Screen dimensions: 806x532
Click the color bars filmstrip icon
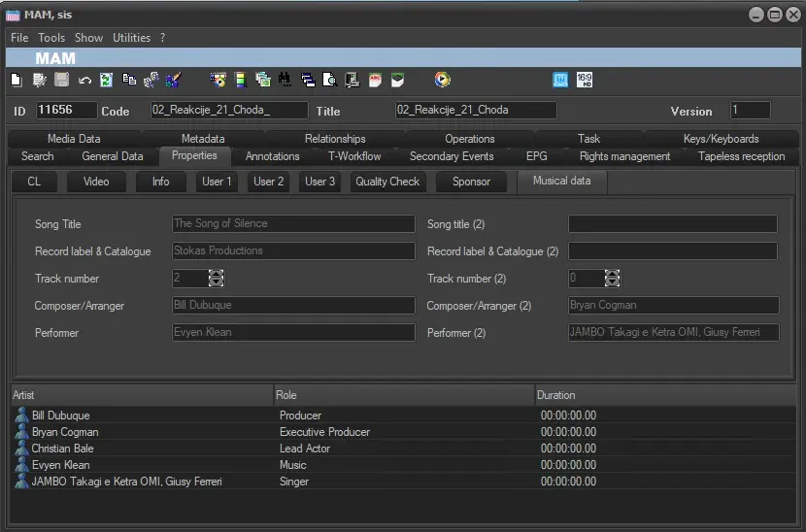240,81
